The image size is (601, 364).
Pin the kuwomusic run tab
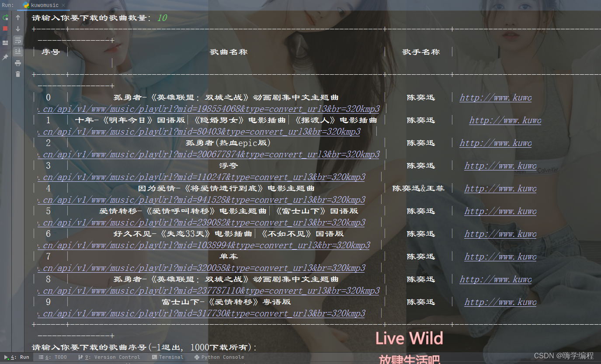coord(5,57)
